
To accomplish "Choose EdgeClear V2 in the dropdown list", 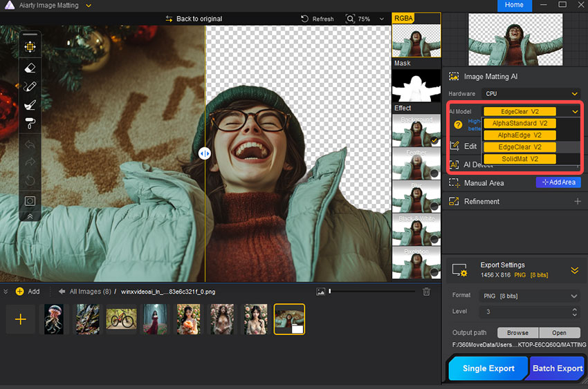I will [520, 147].
